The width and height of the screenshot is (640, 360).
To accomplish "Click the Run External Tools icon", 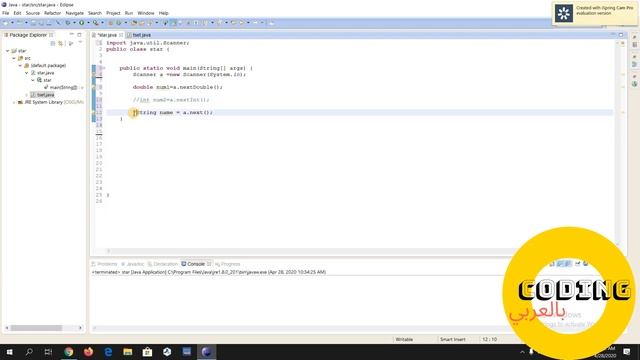I will tap(96, 23).
